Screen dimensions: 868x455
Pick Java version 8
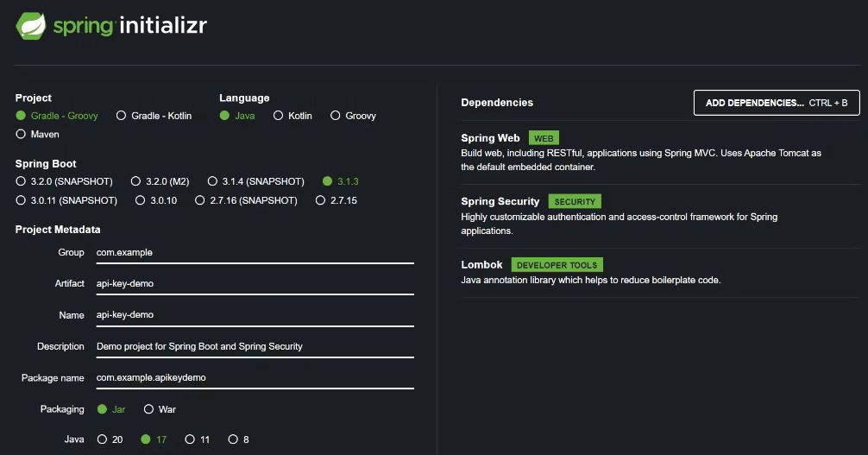click(239, 439)
